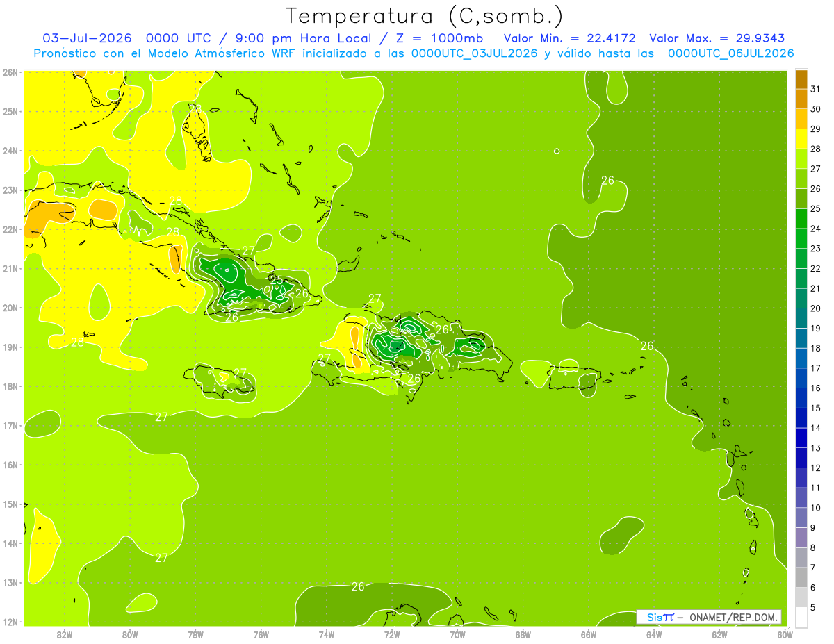Click the blue swatch between 15 and 16

[801, 398]
